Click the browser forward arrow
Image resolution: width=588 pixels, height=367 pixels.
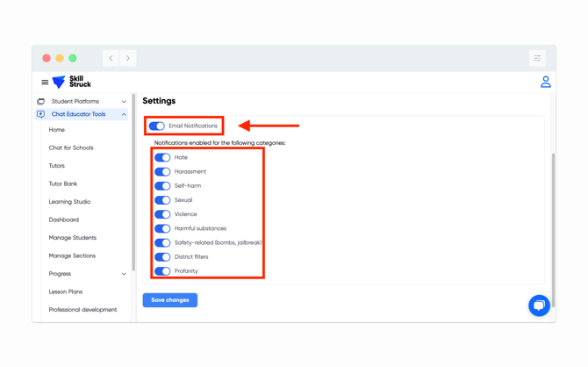(128, 58)
